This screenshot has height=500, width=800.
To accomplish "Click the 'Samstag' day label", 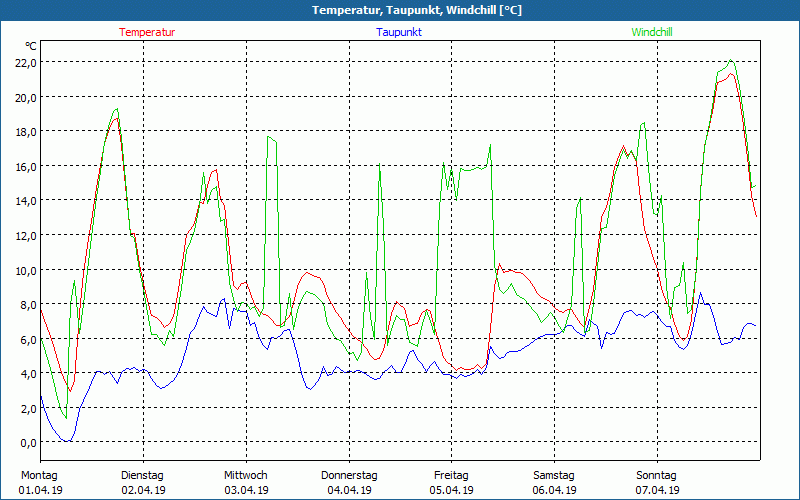I will tap(554, 476).
